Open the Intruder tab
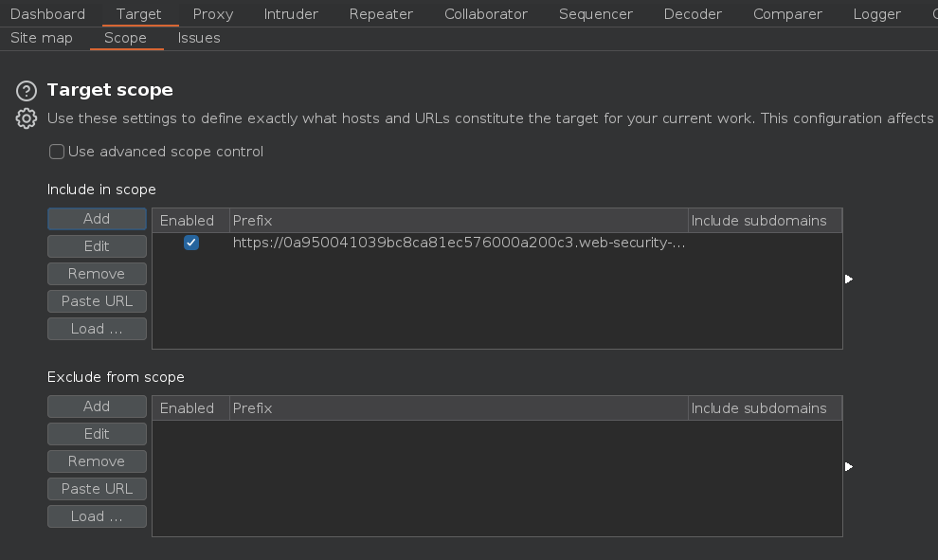The image size is (938, 560). point(291,14)
